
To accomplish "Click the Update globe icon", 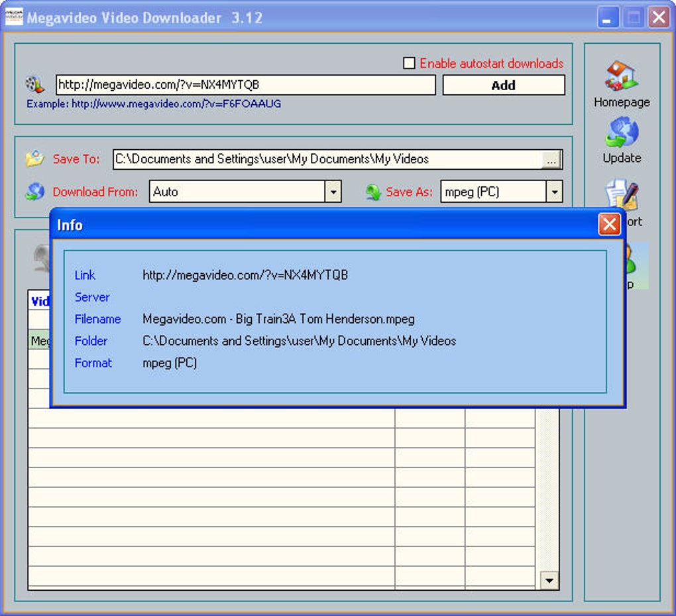I will (x=622, y=132).
